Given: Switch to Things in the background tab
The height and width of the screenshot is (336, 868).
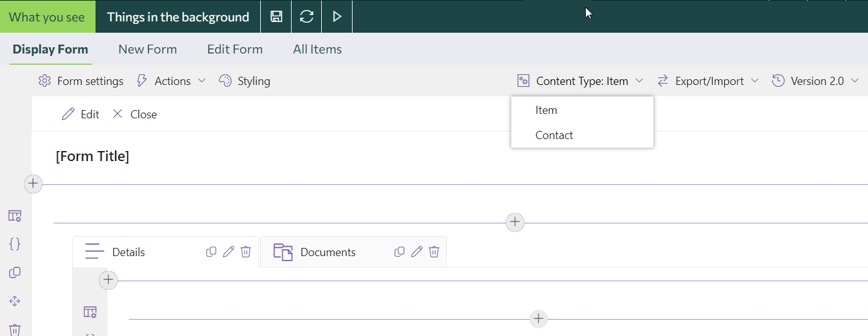Looking at the screenshot, I should [x=178, y=16].
